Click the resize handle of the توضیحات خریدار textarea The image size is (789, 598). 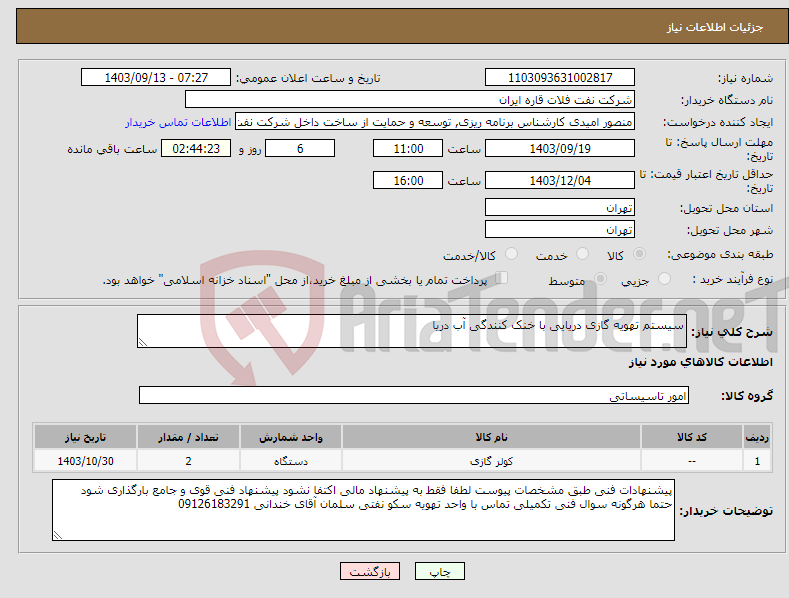[58, 535]
